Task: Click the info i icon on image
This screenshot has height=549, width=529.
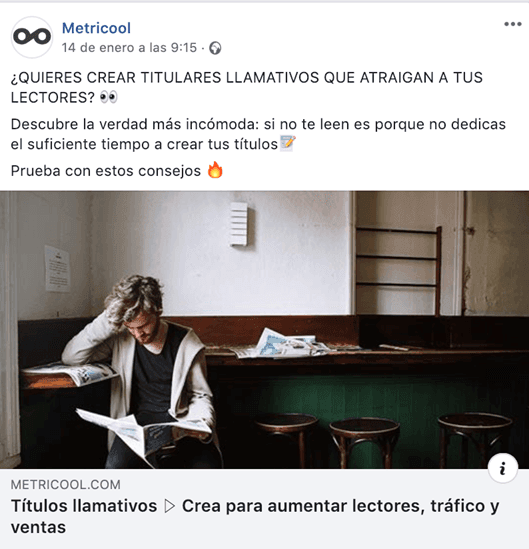Action: point(503,468)
